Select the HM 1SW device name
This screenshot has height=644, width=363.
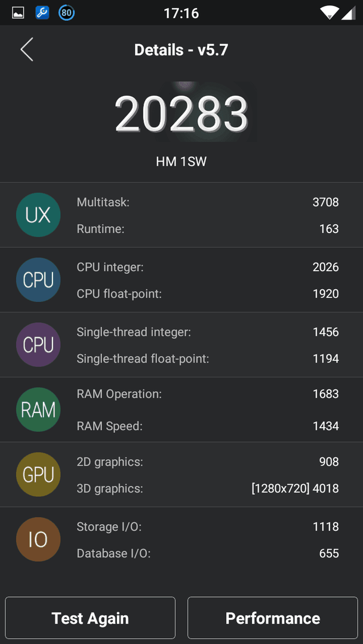tap(181, 162)
